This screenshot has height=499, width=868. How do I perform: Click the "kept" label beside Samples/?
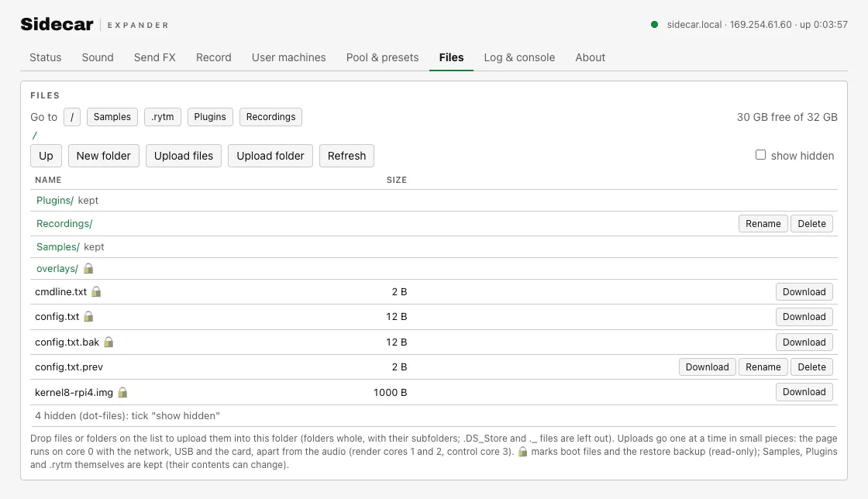(x=94, y=246)
